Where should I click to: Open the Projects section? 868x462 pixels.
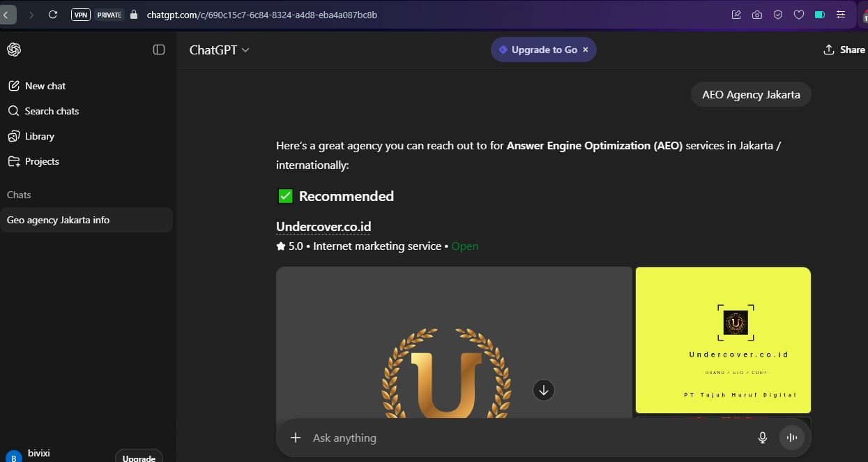[x=42, y=161]
